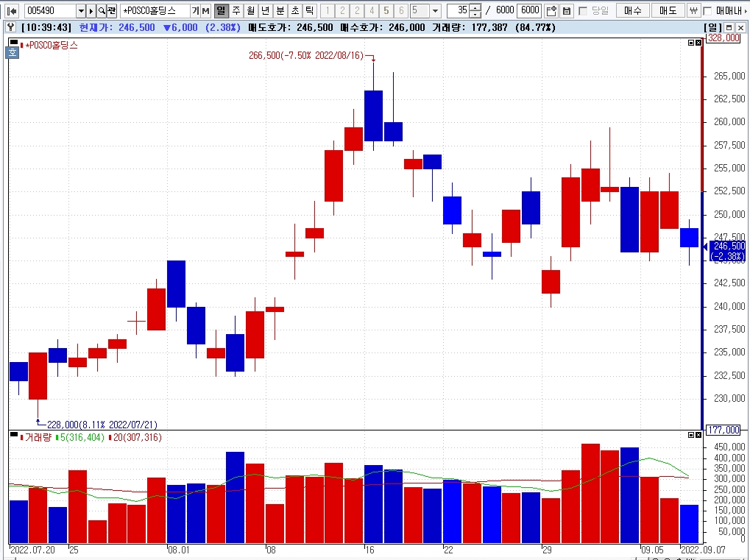750x560 pixels.
Task: Click the red POSCO홀딩스 legend color marker
Action: (22, 46)
